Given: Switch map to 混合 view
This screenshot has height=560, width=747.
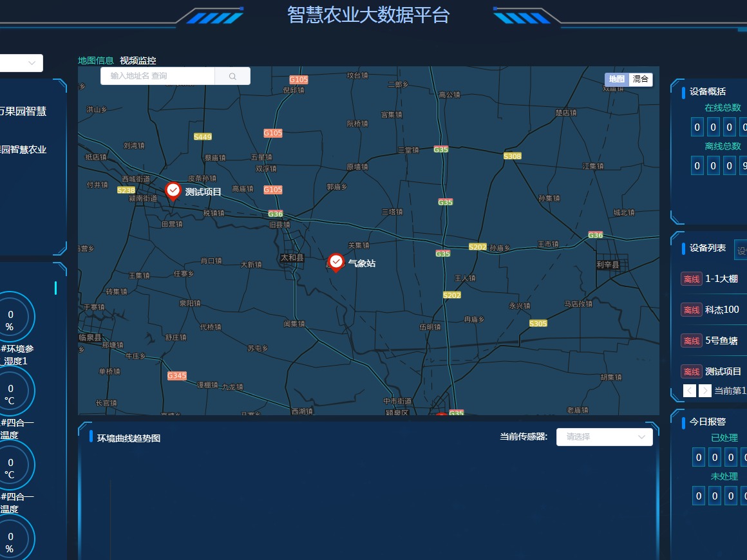Looking at the screenshot, I should (641, 79).
